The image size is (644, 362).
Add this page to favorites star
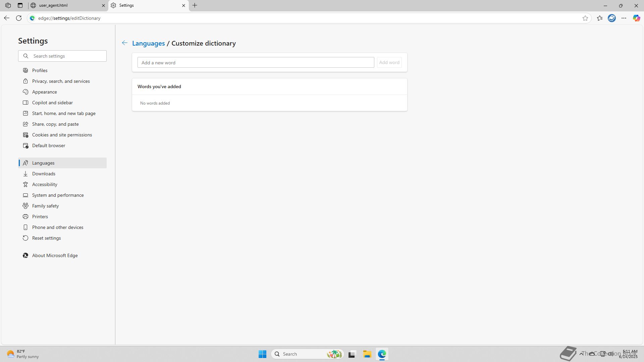(585, 18)
